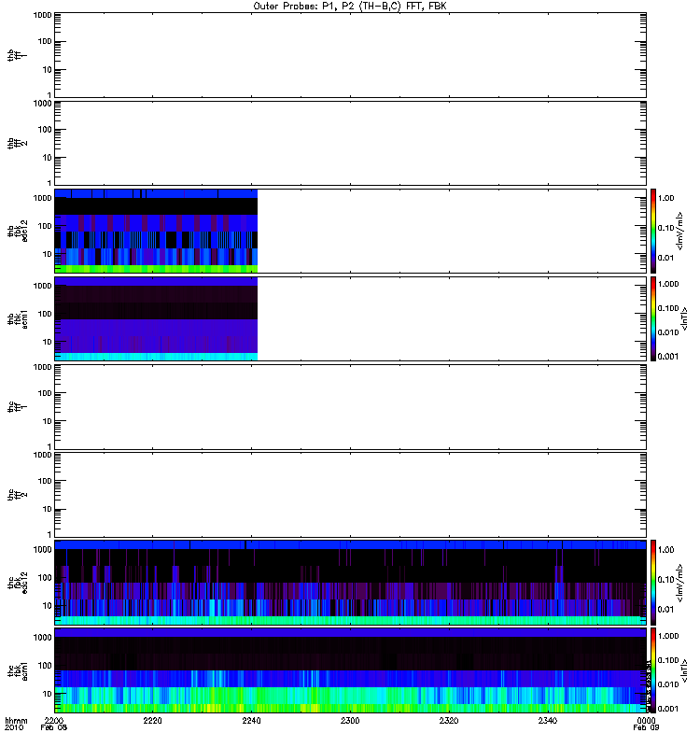Click the 'thb fff 1' axis label
The image size is (700, 747).
[x=17, y=56]
